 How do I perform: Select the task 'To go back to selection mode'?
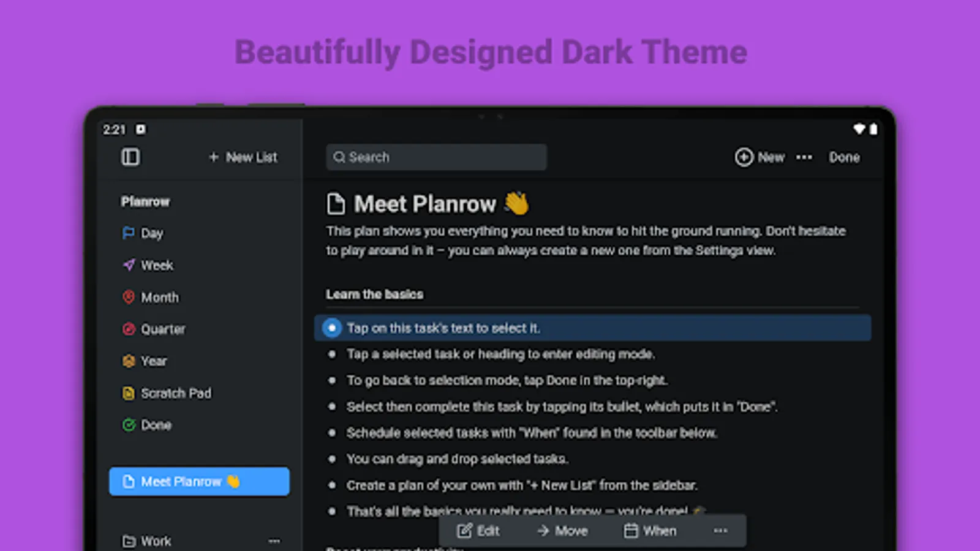[x=507, y=380]
